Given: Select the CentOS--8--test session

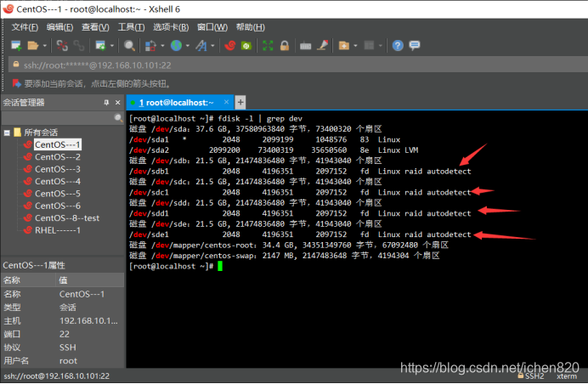Looking at the screenshot, I should pos(67,217).
